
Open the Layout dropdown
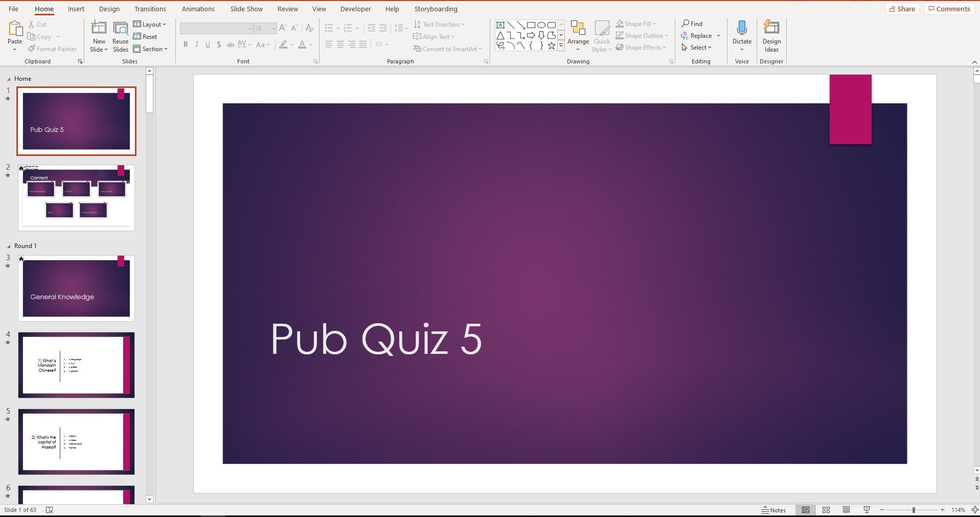click(150, 24)
